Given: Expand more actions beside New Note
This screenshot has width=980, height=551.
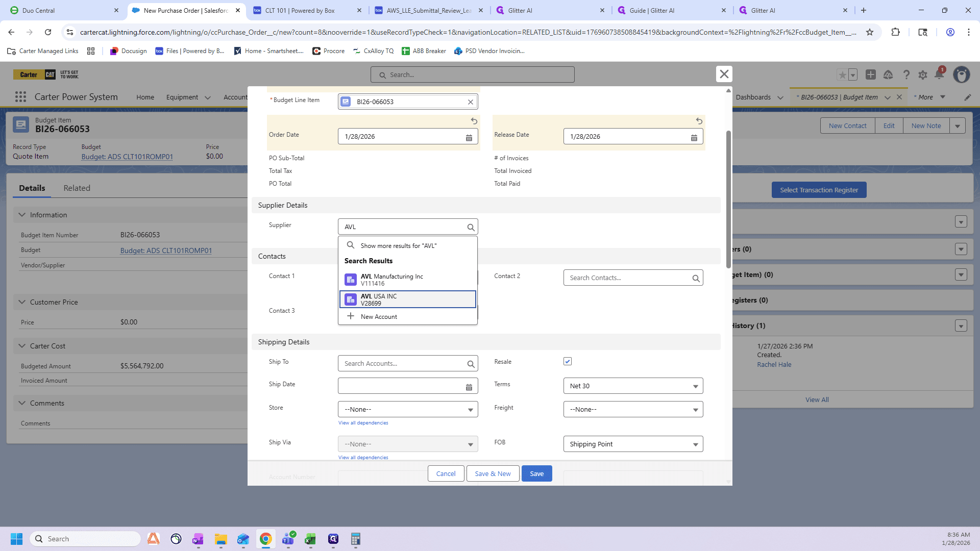Looking at the screenshot, I should click(958, 126).
